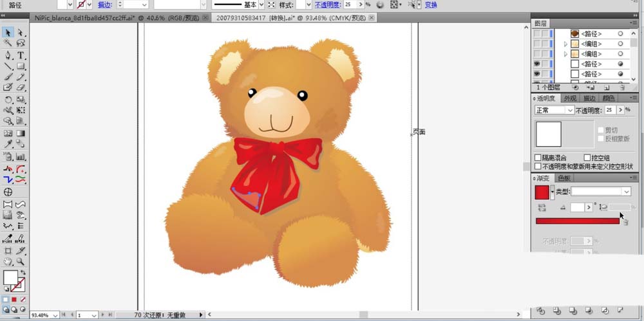Expand the second 编组 layer group
This screenshot has width=644, height=321.
[x=565, y=54]
